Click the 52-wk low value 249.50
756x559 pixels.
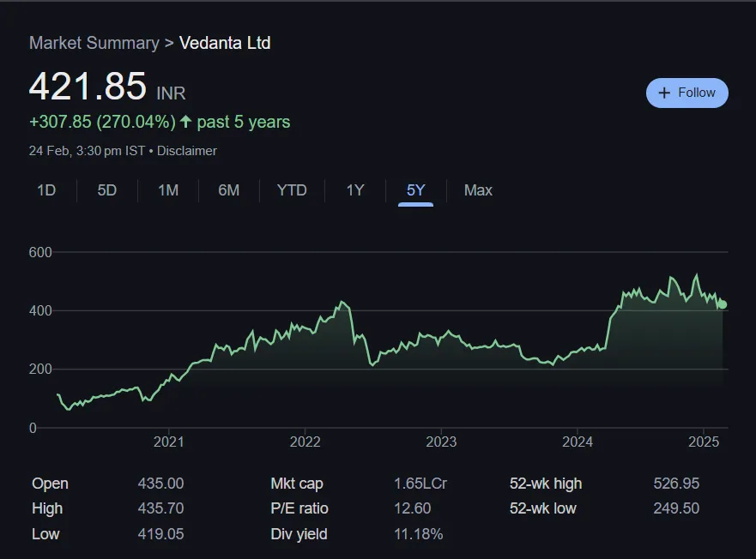pyautogui.click(x=676, y=508)
